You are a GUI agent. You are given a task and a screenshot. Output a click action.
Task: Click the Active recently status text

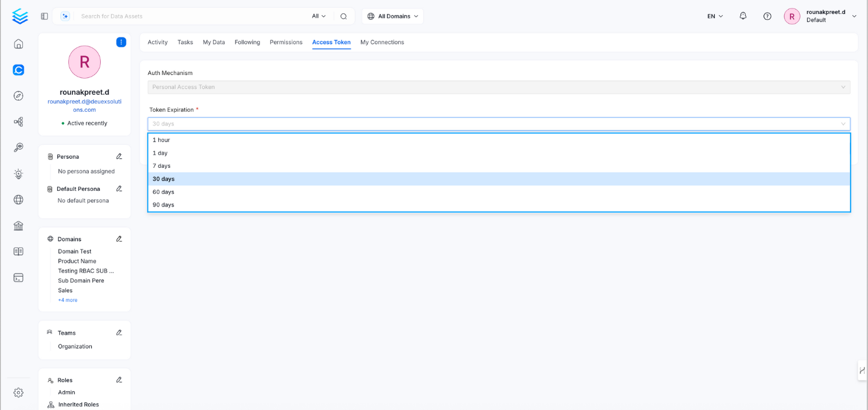click(87, 123)
